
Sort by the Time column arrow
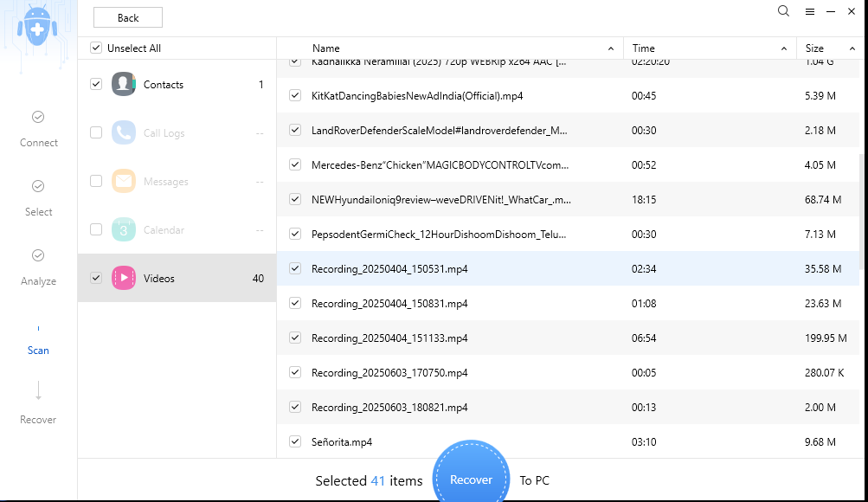(783, 48)
